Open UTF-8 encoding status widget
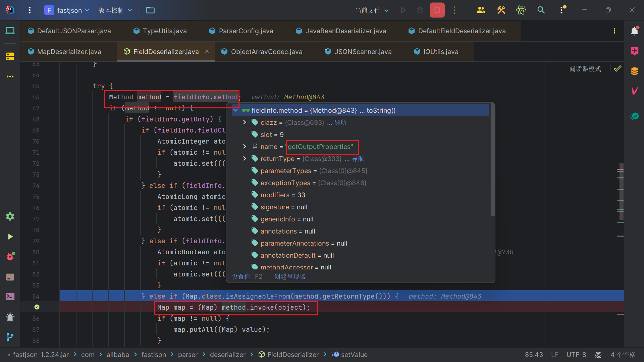Image resolution: width=644 pixels, height=362 pixels. 576,355
